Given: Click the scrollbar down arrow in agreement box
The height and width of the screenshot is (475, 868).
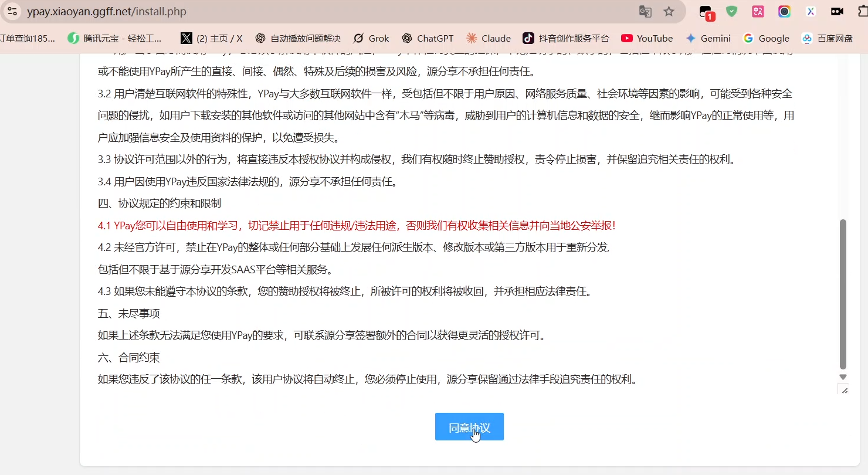Looking at the screenshot, I should (843, 377).
